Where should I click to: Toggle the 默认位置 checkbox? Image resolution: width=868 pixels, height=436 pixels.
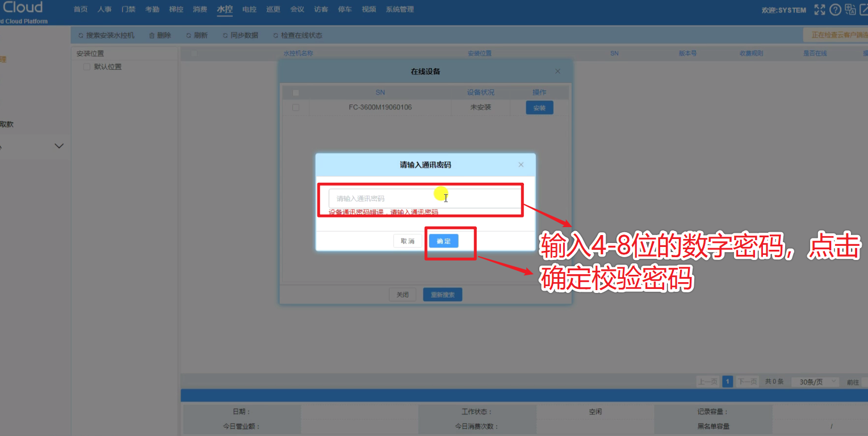pos(86,67)
